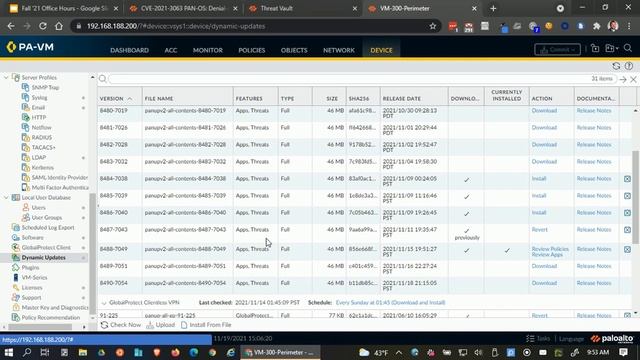Viewport: 640px width, 360px height.
Task: Select the DEVICE tab
Action: (381, 50)
